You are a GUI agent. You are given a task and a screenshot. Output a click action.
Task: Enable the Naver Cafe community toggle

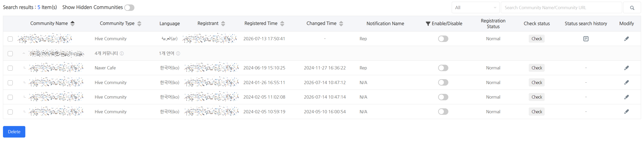[443, 68]
